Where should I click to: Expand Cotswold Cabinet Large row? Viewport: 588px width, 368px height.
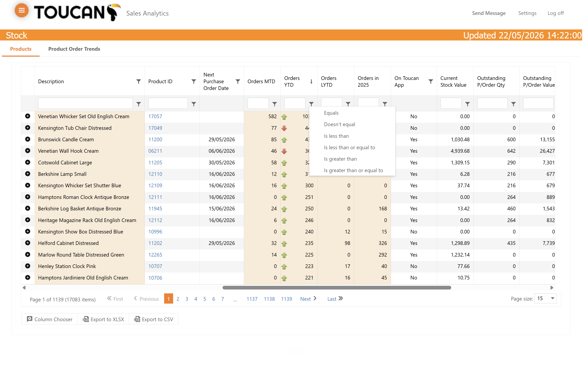tap(28, 162)
